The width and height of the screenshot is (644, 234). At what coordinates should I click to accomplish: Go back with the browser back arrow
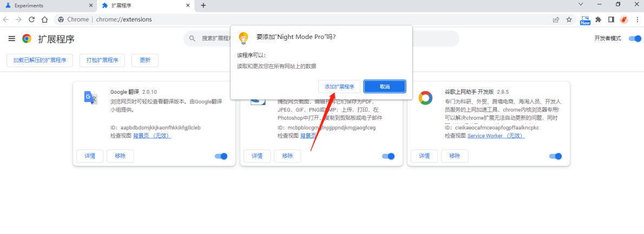tap(6, 19)
